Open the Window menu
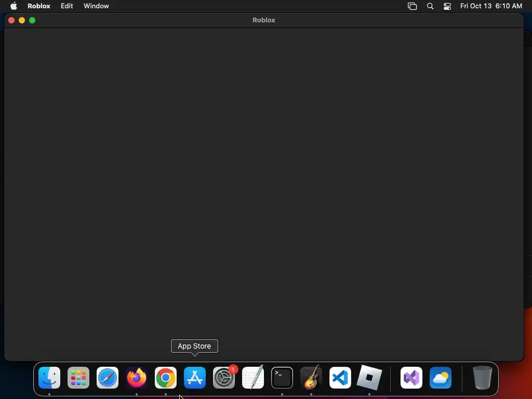 [96, 6]
